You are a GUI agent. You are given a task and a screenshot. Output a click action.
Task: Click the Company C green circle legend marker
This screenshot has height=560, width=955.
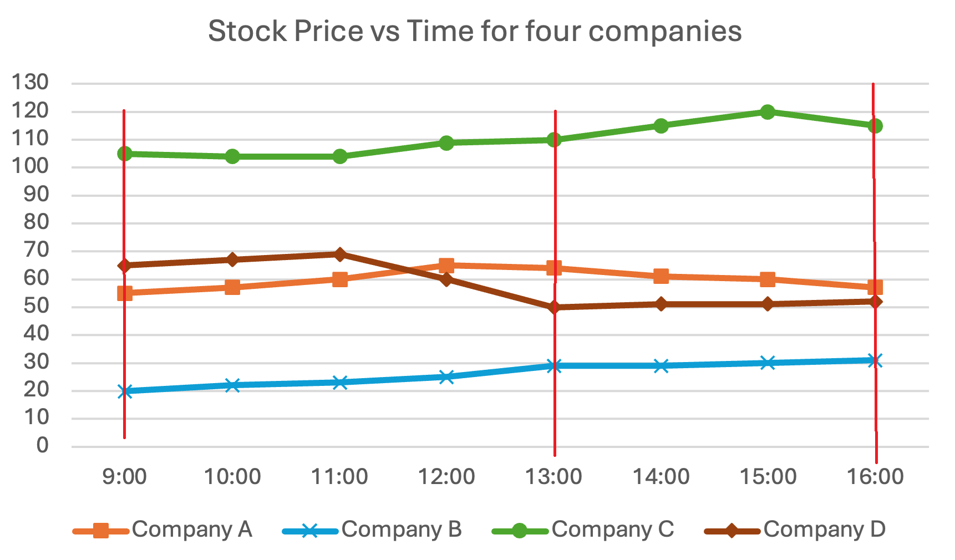click(x=519, y=531)
